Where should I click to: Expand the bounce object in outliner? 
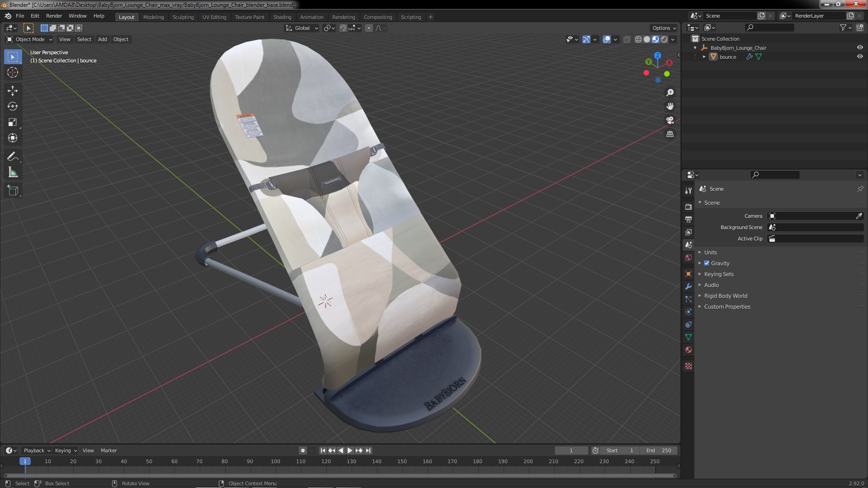pyautogui.click(x=704, y=56)
